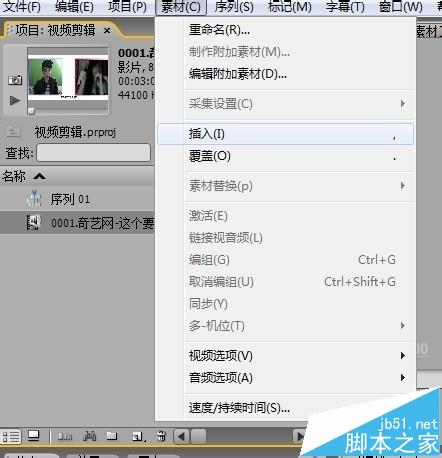Click the 素材(C) menu
The image size is (442, 458).
pos(181,7)
